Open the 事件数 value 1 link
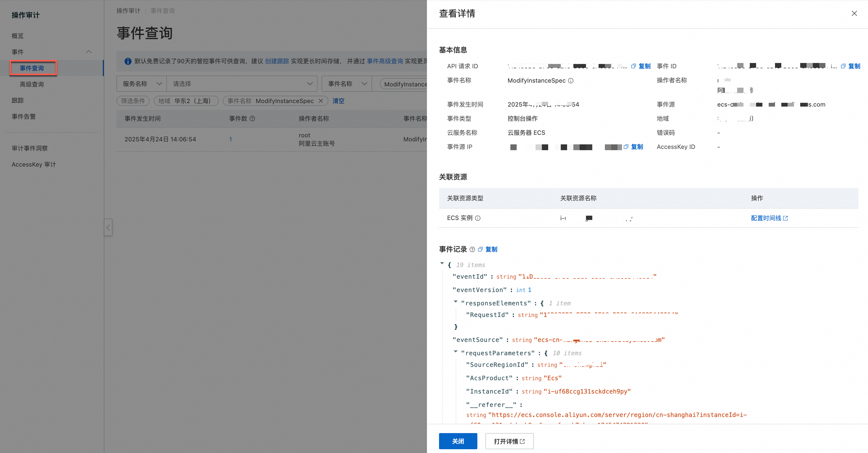This screenshot has height=453, width=868. point(230,139)
